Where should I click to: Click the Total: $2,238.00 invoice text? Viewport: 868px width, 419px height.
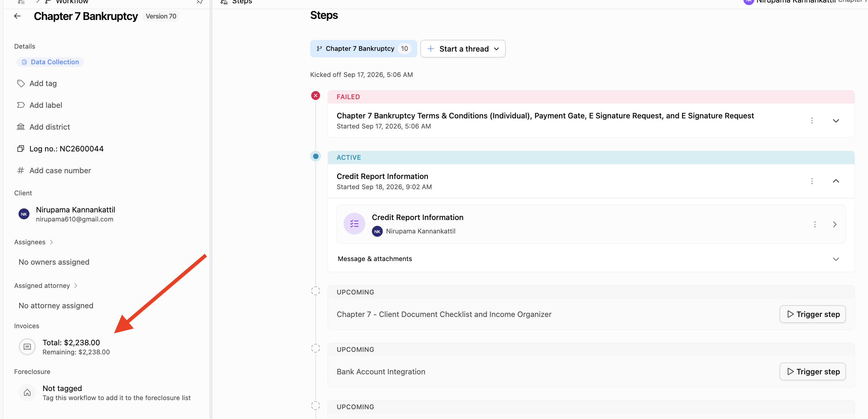(71, 343)
